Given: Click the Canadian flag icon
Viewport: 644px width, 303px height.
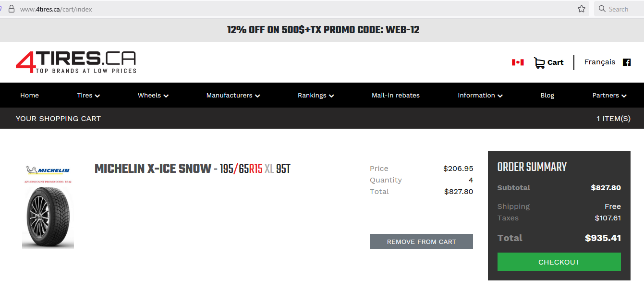Looking at the screenshot, I should pos(518,62).
